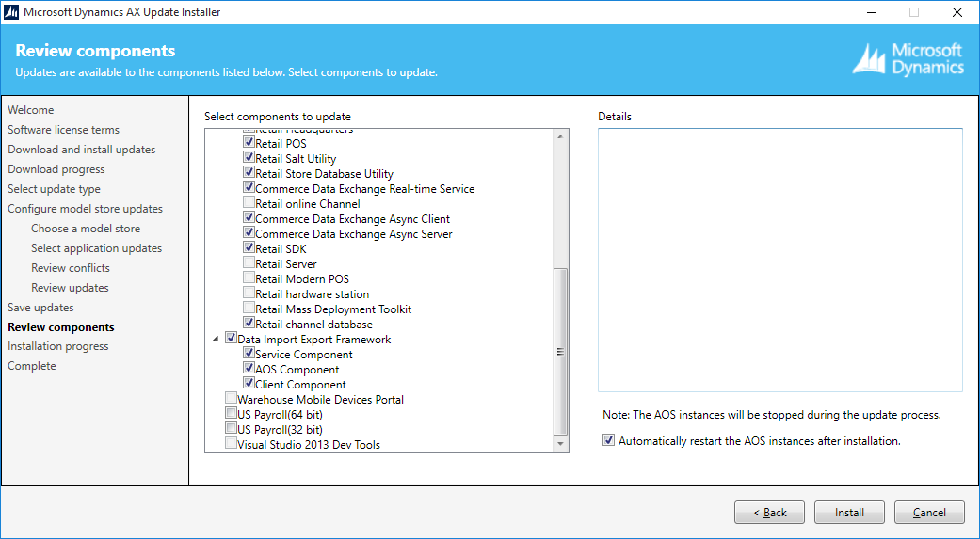This screenshot has height=539, width=980.
Task: Go to Review conflicts step
Action: [71, 268]
